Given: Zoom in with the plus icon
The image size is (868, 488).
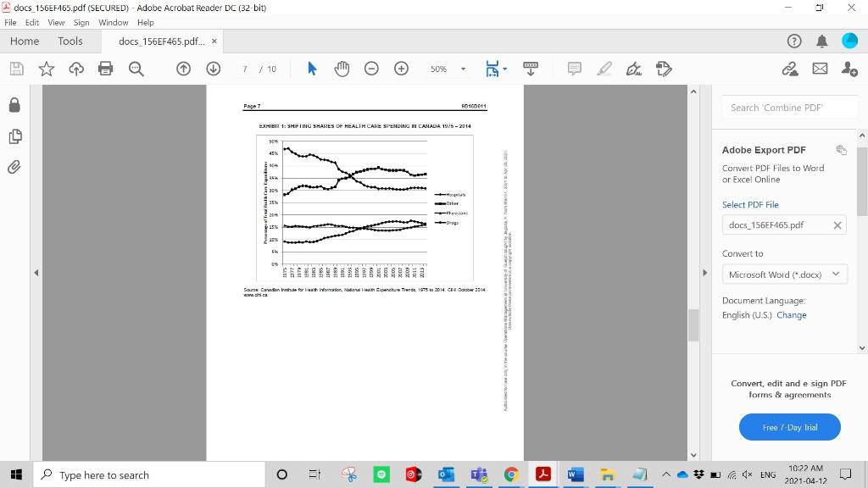Looking at the screenshot, I should (x=401, y=69).
